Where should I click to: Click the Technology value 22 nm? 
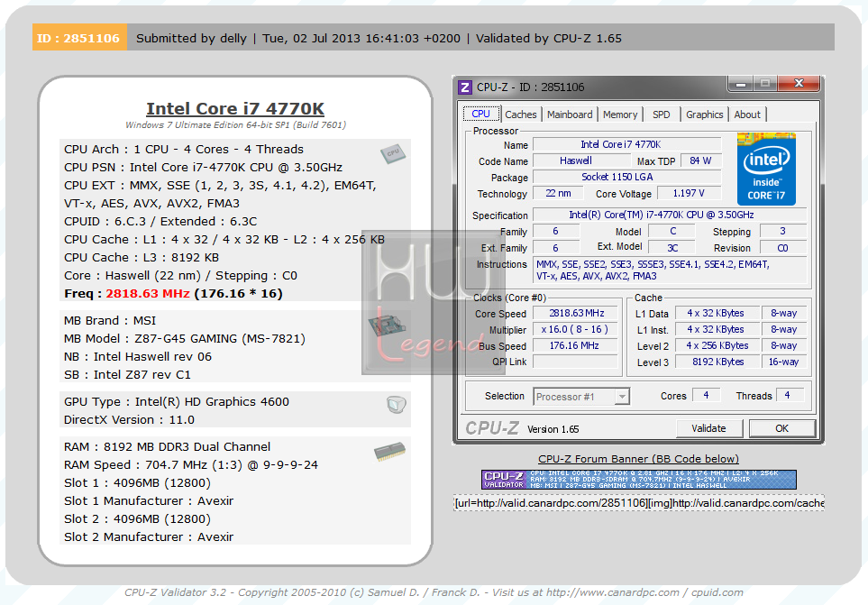[x=558, y=193]
